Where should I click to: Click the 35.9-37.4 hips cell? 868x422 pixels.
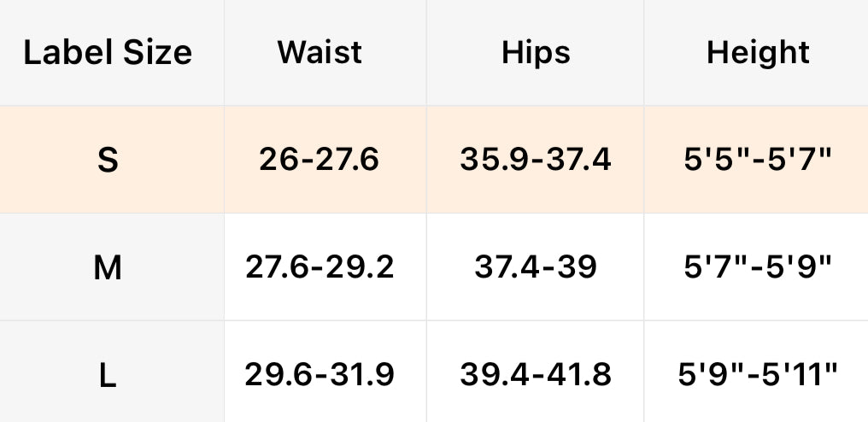click(x=536, y=160)
